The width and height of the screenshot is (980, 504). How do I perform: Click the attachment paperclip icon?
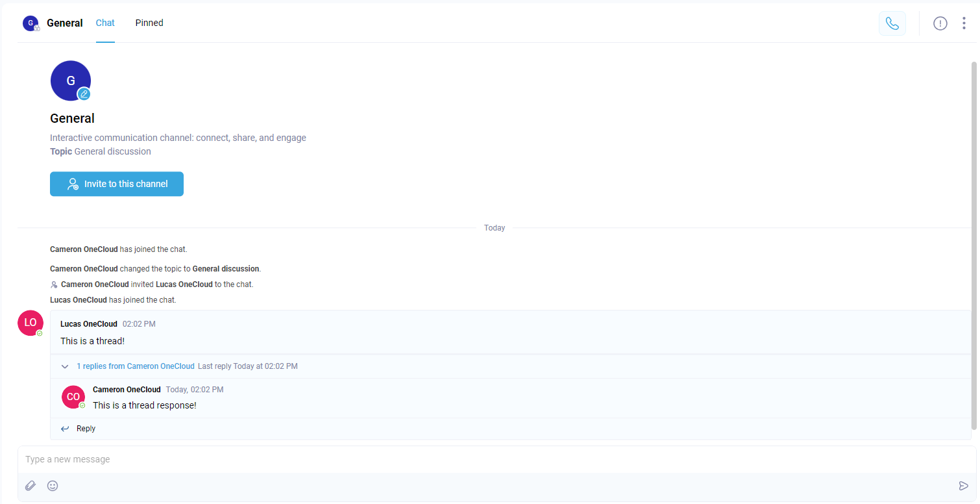[31, 486]
